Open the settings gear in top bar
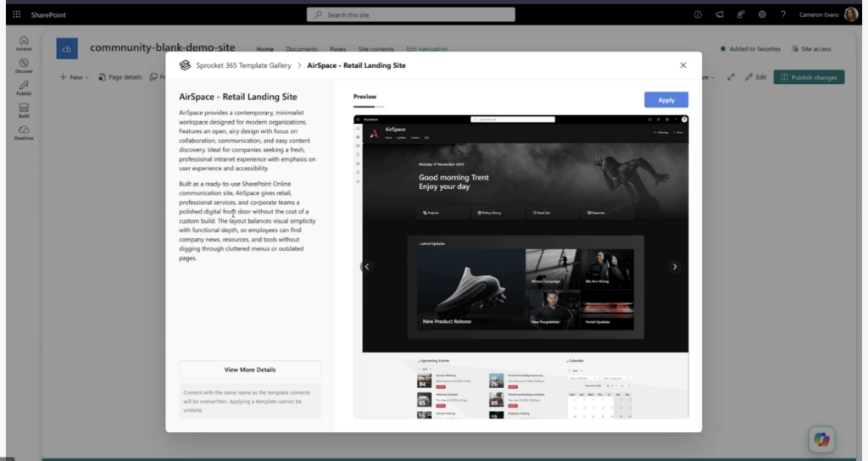The width and height of the screenshot is (868, 461). tap(762, 14)
